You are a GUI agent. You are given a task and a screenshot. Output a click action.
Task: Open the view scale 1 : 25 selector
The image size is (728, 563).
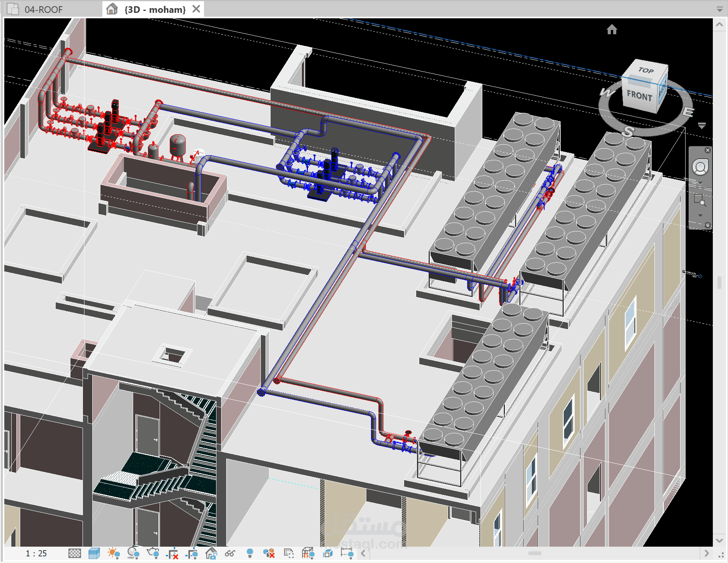(36, 553)
